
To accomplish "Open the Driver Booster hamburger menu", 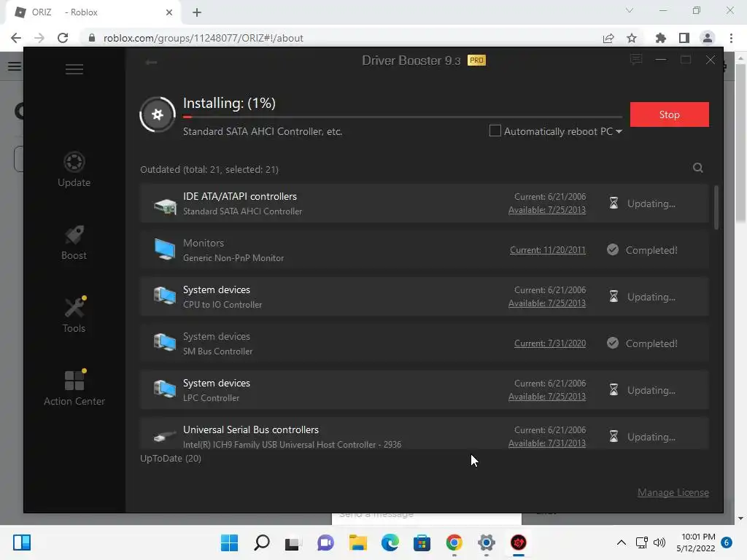I will click(x=74, y=69).
